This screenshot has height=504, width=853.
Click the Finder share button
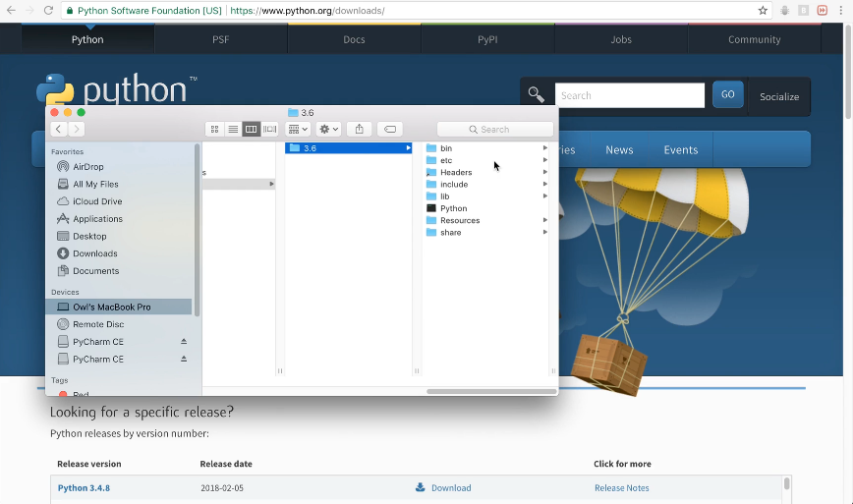[359, 129]
